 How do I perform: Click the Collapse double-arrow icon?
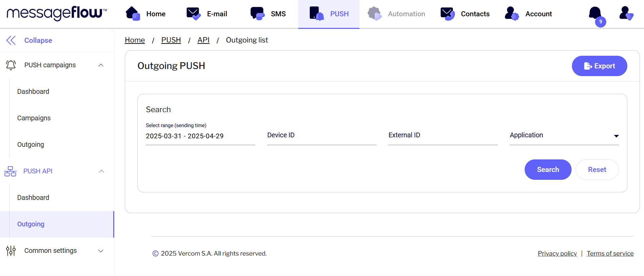point(11,40)
